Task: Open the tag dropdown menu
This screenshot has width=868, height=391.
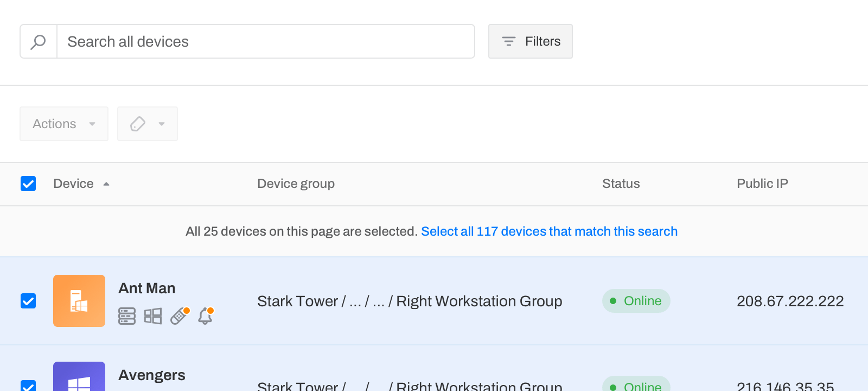Action: tap(148, 124)
